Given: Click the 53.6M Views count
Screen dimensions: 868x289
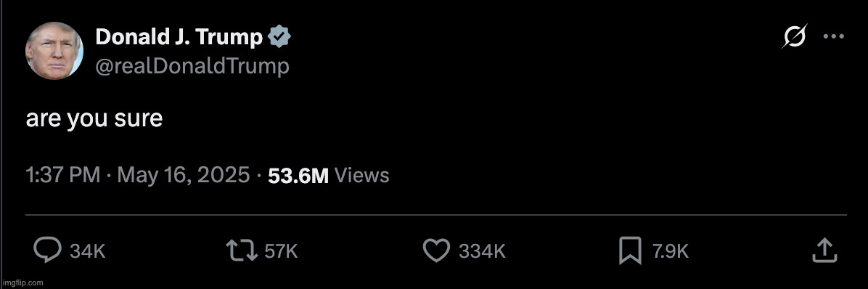Looking at the screenshot, I should pyautogui.click(x=329, y=176).
